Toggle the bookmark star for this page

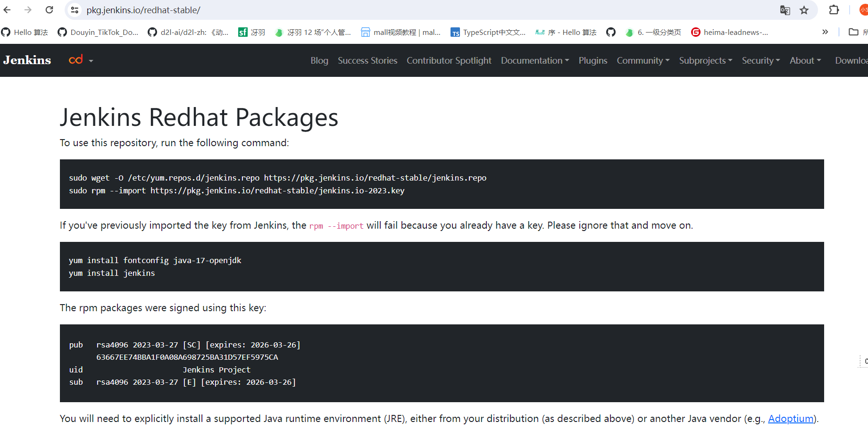[805, 10]
